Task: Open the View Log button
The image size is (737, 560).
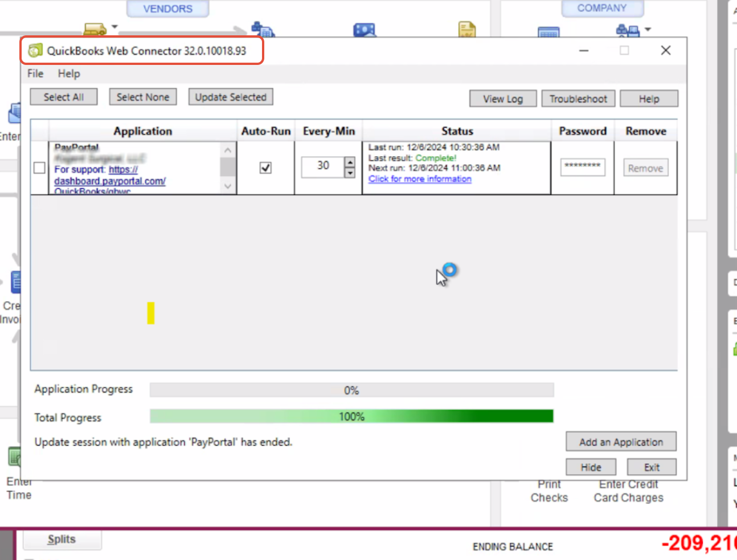Action: point(503,99)
